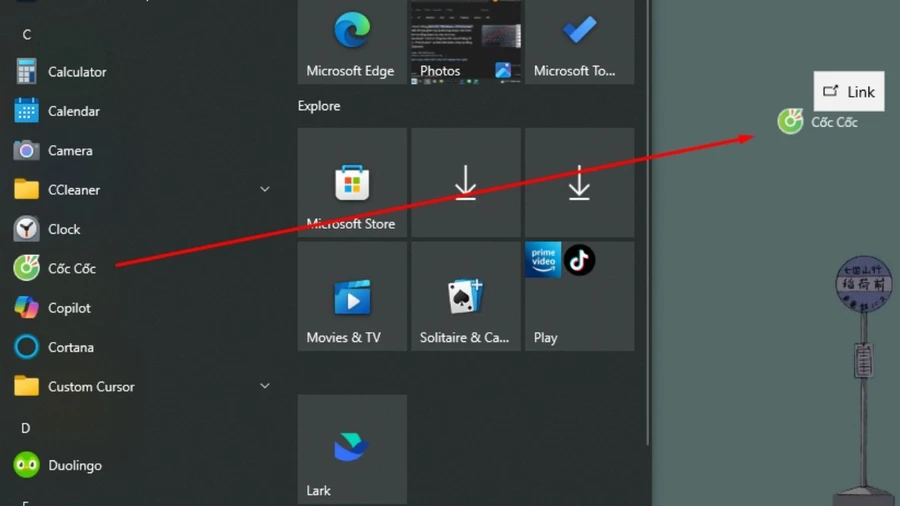Click the letter D section header
Screen dimensions: 900x506
coord(26,428)
